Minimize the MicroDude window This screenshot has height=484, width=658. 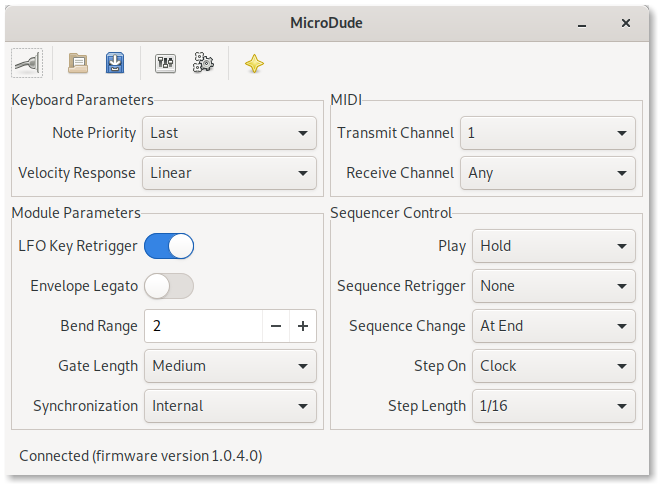tap(582, 24)
